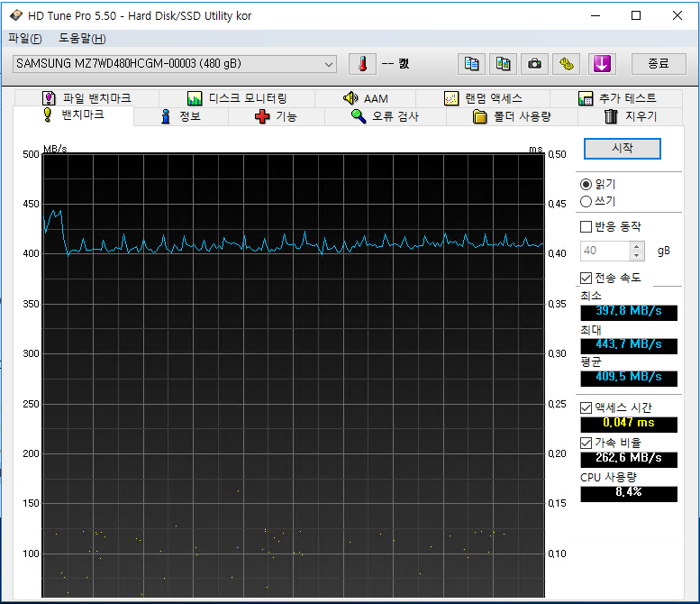Close the HD Tune Pro window
Viewport: 700px width, 604px height.
(677, 15)
